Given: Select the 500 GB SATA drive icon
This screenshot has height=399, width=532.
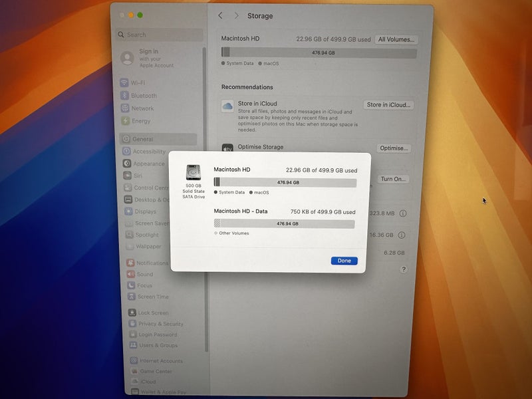Looking at the screenshot, I should 192,172.
